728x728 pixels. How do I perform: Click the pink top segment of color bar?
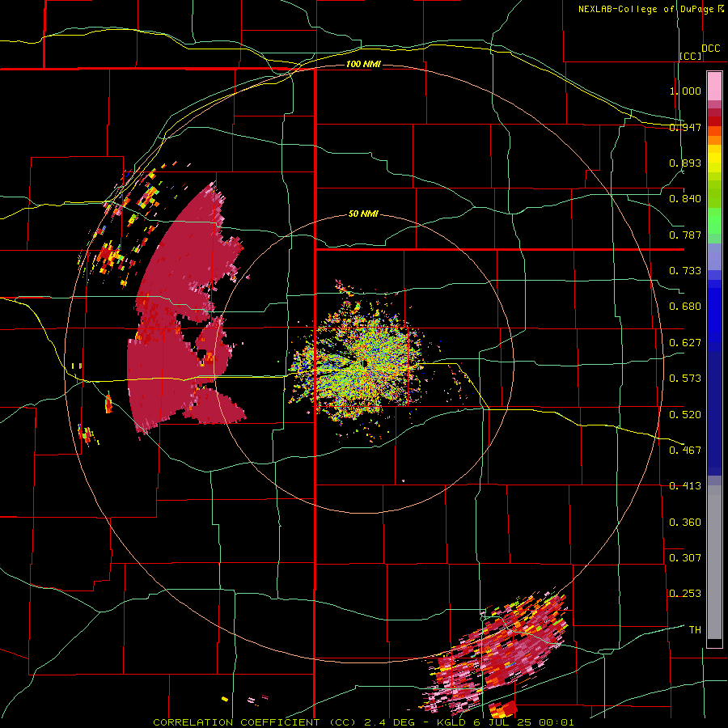pos(714,86)
